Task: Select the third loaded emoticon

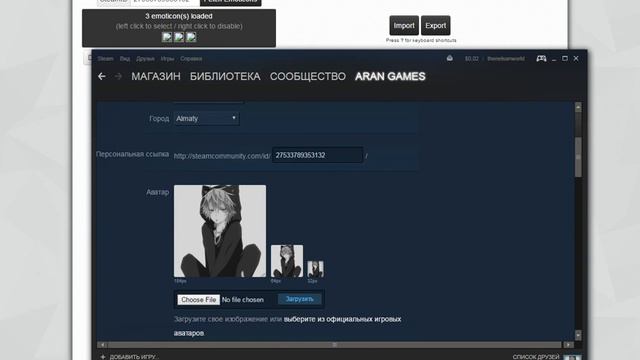Action: pyautogui.click(x=191, y=37)
